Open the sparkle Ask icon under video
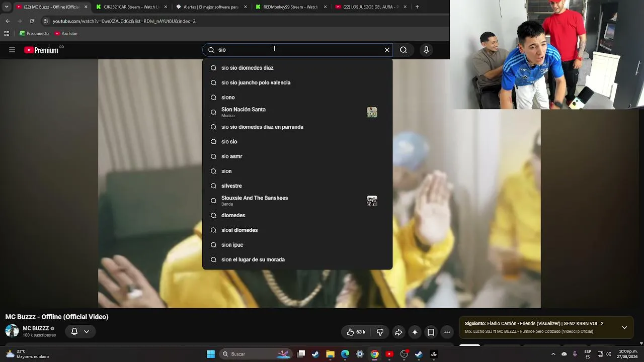This screenshot has width=644, height=362. (x=415, y=332)
